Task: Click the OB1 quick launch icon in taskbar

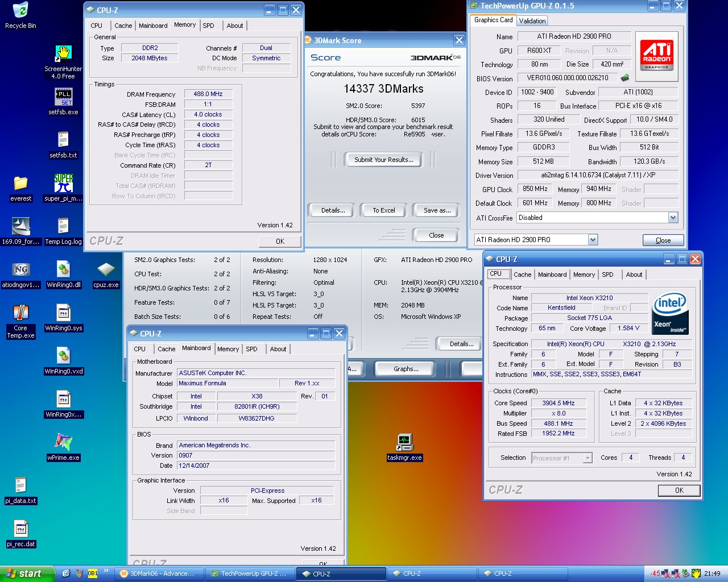Action: pyautogui.click(x=92, y=573)
